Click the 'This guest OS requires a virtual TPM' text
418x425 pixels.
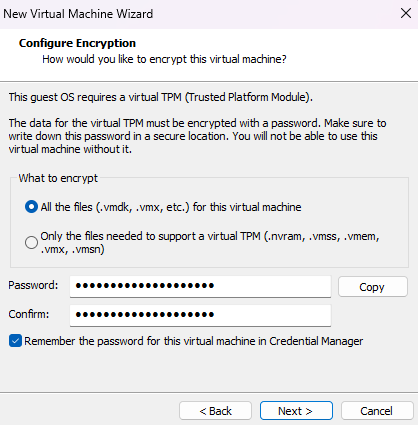tap(95, 97)
